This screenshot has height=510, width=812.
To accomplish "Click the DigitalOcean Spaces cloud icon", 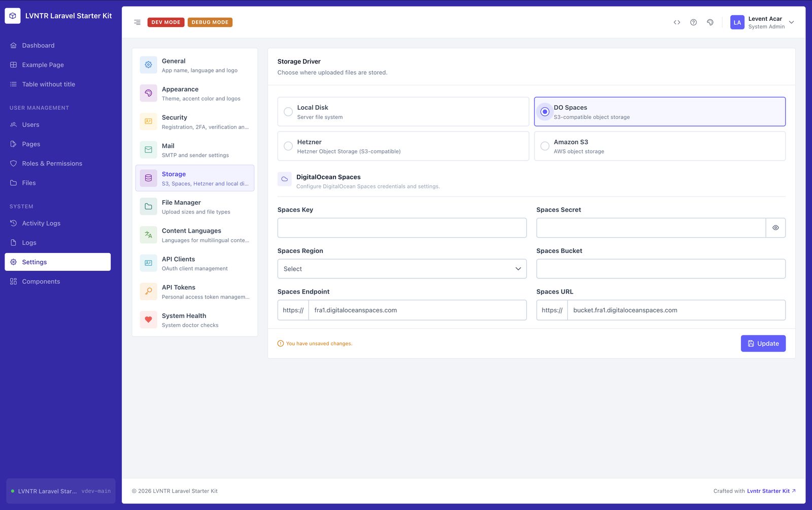I will (x=285, y=179).
